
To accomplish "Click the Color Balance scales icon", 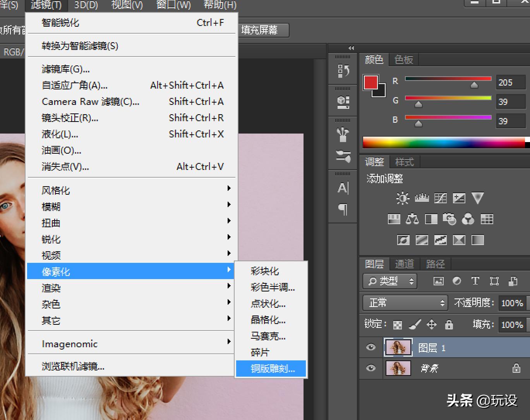I will pos(412,219).
